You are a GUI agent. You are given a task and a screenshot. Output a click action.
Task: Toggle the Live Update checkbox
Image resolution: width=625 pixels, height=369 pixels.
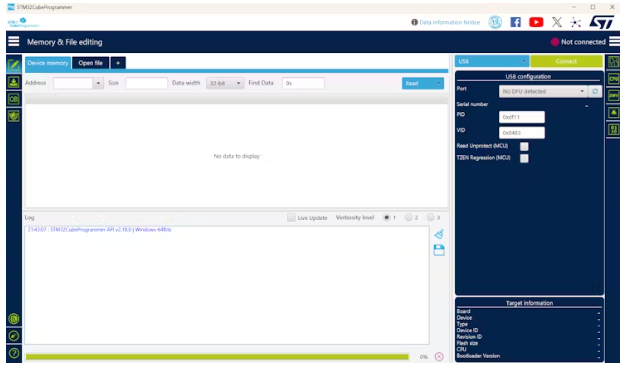pyautogui.click(x=291, y=218)
